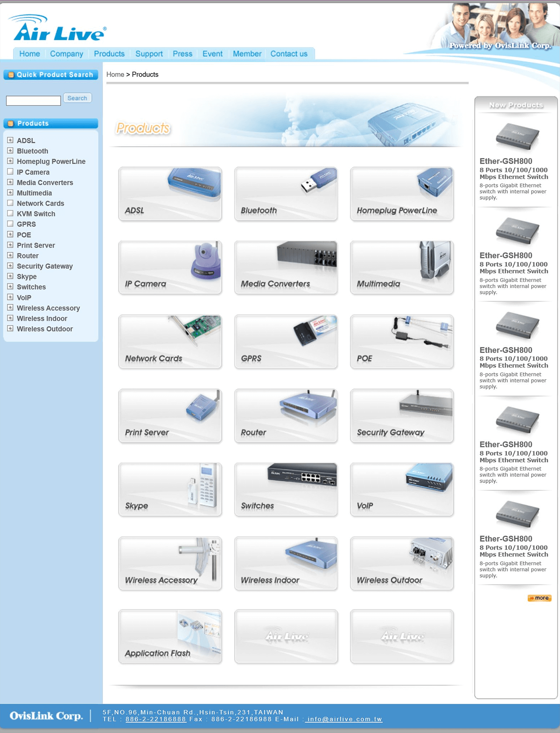This screenshot has width=560, height=733.
Task: Open the Application Flash tile
Action: pos(170,637)
